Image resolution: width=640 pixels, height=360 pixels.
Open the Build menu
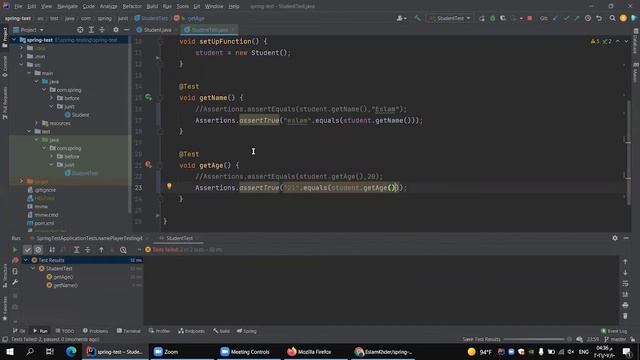[152, 6]
